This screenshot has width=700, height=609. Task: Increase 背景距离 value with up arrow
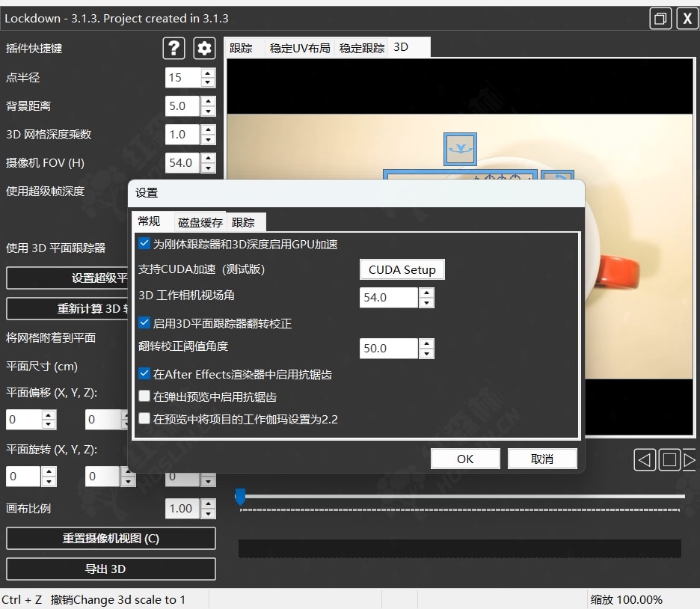(208, 101)
